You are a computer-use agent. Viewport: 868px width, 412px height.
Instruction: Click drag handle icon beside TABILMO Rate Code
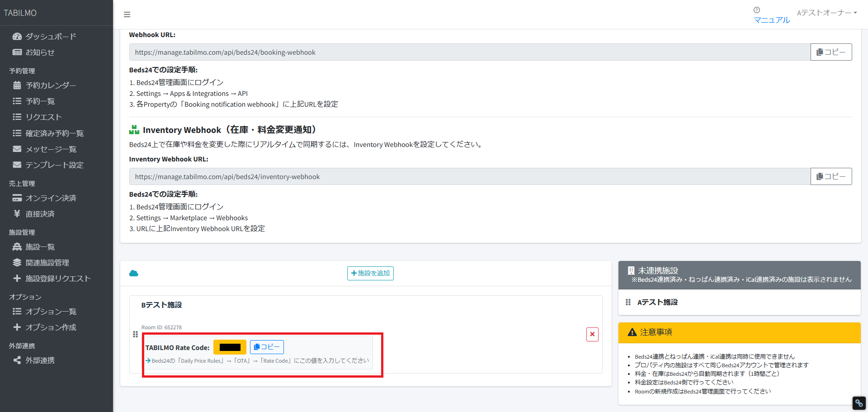[135, 334]
